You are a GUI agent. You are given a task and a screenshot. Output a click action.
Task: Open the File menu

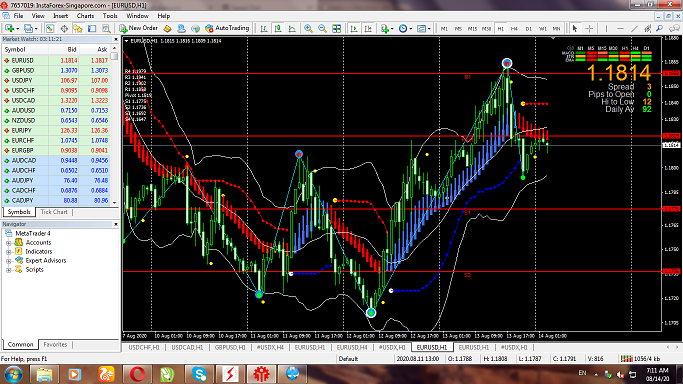point(18,16)
